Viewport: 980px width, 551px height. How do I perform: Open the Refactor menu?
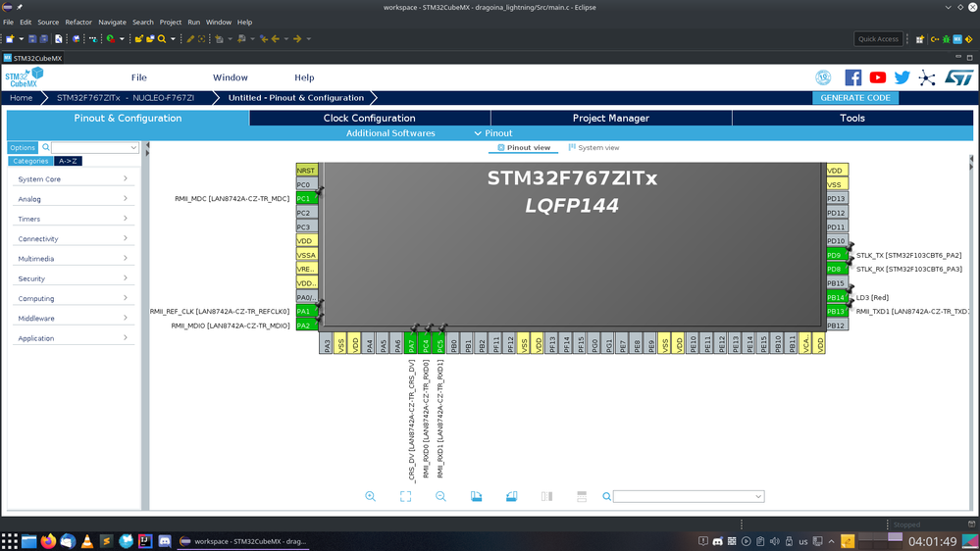[x=78, y=22]
